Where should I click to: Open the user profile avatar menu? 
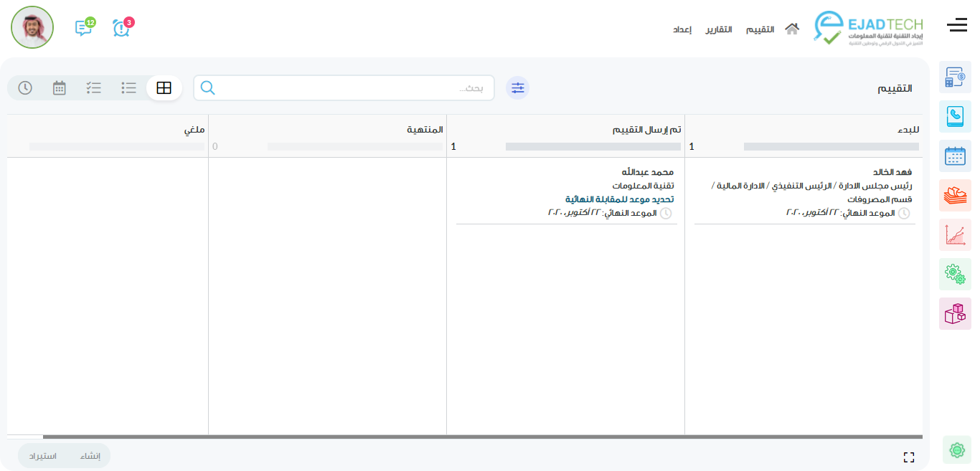pos(32,27)
